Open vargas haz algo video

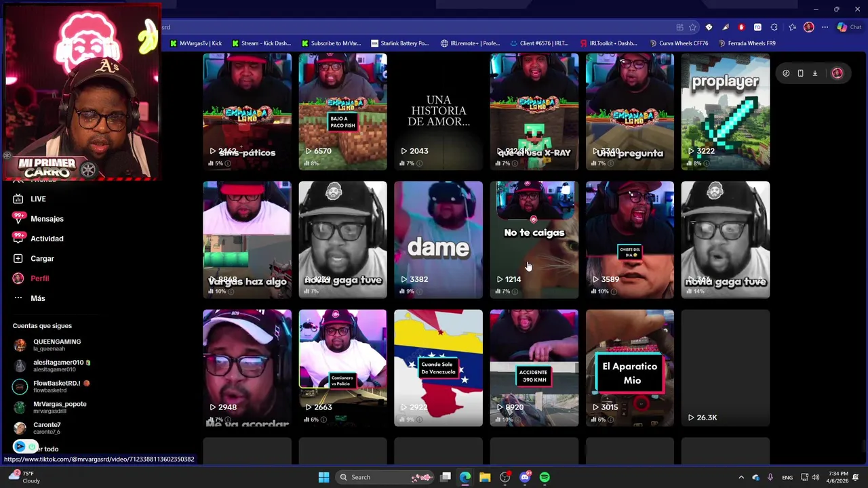click(247, 239)
